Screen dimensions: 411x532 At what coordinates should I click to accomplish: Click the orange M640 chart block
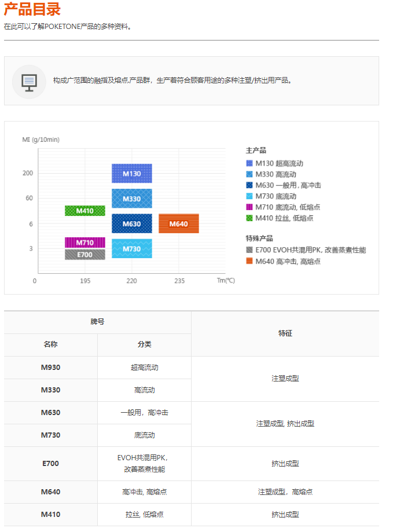[x=178, y=223]
